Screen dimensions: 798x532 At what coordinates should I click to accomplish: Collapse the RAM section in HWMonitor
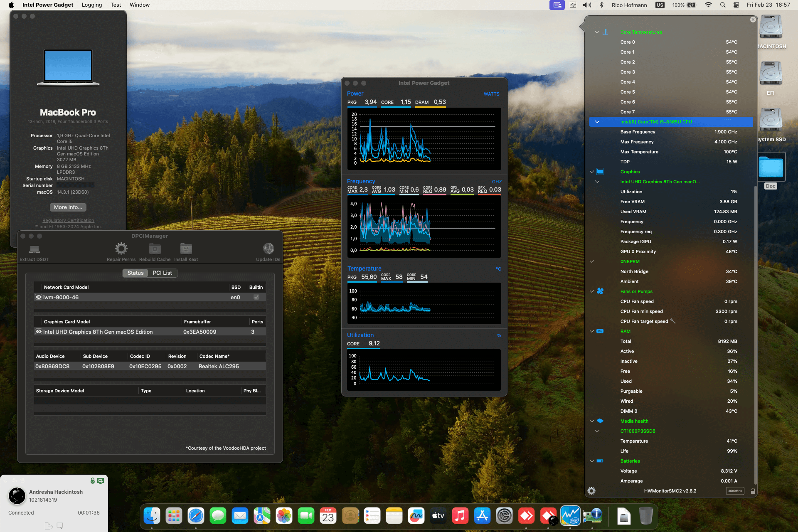pyautogui.click(x=592, y=331)
